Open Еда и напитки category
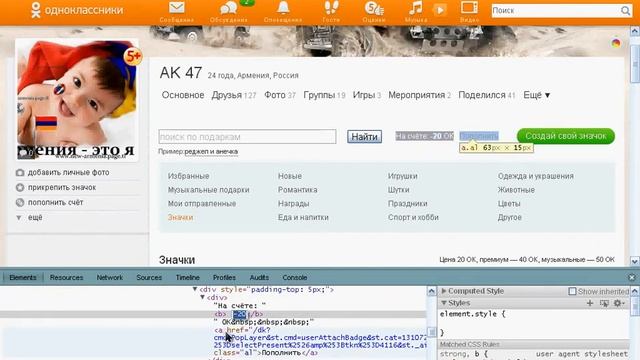The width and height of the screenshot is (640, 360). click(x=303, y=217)
